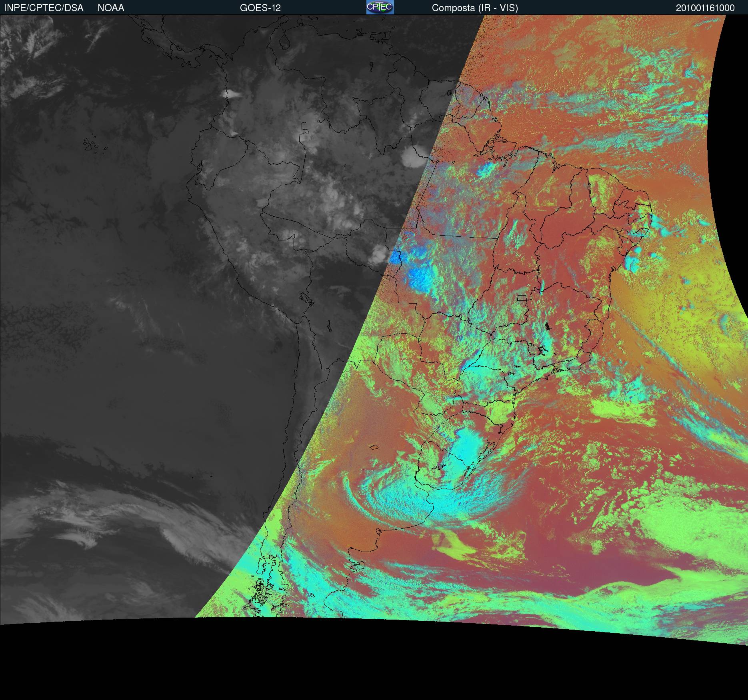Click the Composta (IR - VIS) title
748x700 pixels.
pyautogui.click(x=475, y=8)
